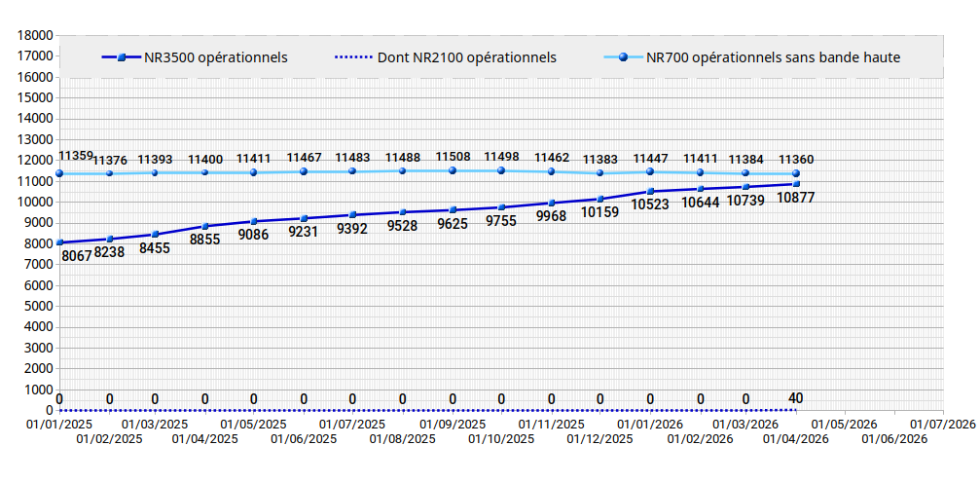Click the data label 40 on NR2100 series
This screenshot has width=980, height=483.
[x=795, y=397]
